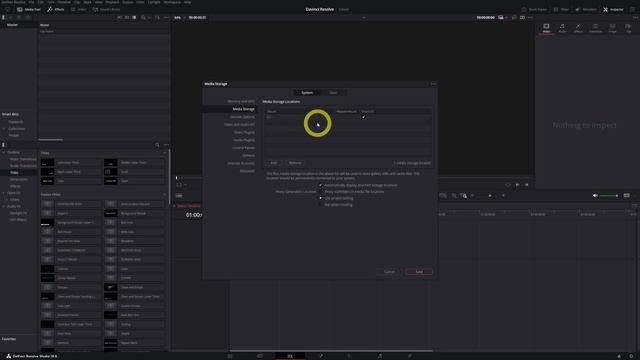This screenshot has width=640, height=360.
Task: Open the Audio tab in Inspector
Action: tap(562, 28)
